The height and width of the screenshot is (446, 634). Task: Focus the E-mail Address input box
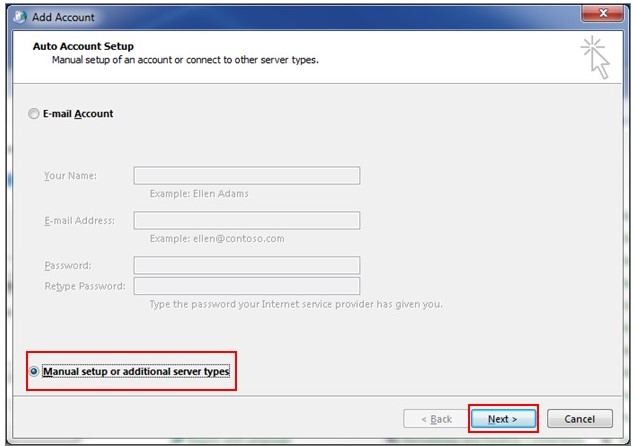click(247, 221)
